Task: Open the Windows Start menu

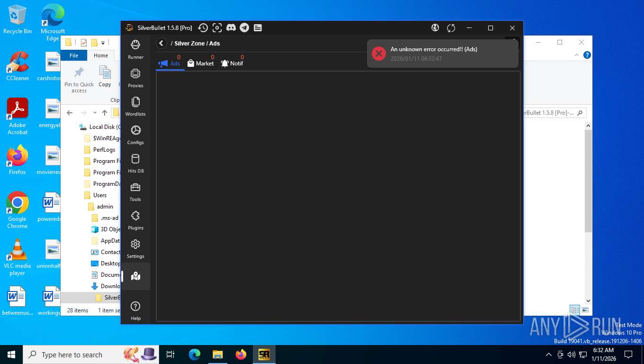Action: point(11,355)
